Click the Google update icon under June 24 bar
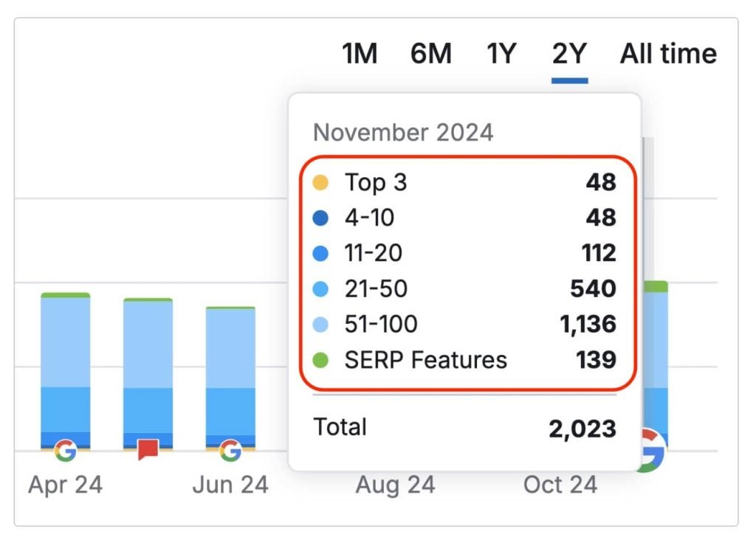Image resolution: width=756 pixels, height=537 pixels. (230, 449)
